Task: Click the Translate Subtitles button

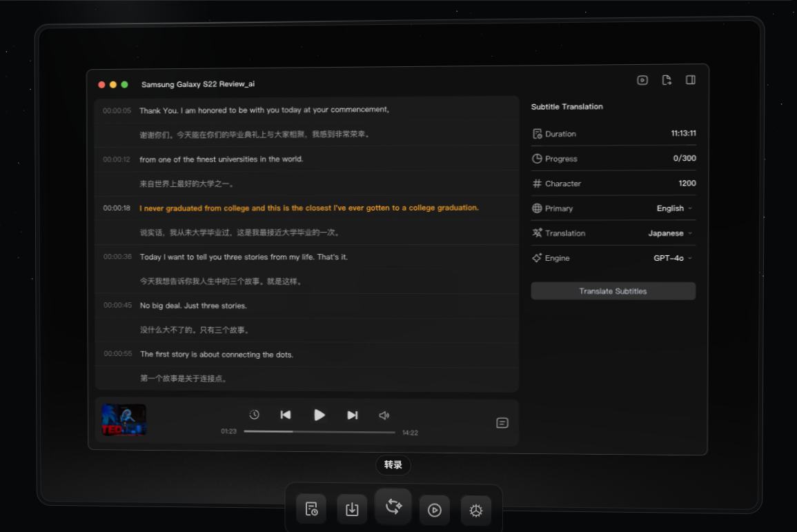Action: point(613,291)
